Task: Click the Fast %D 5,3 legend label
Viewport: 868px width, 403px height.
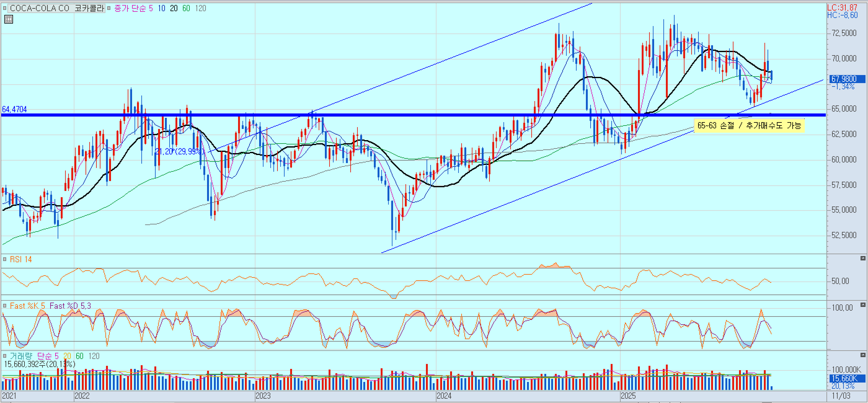Action: [x=70, y=306]
